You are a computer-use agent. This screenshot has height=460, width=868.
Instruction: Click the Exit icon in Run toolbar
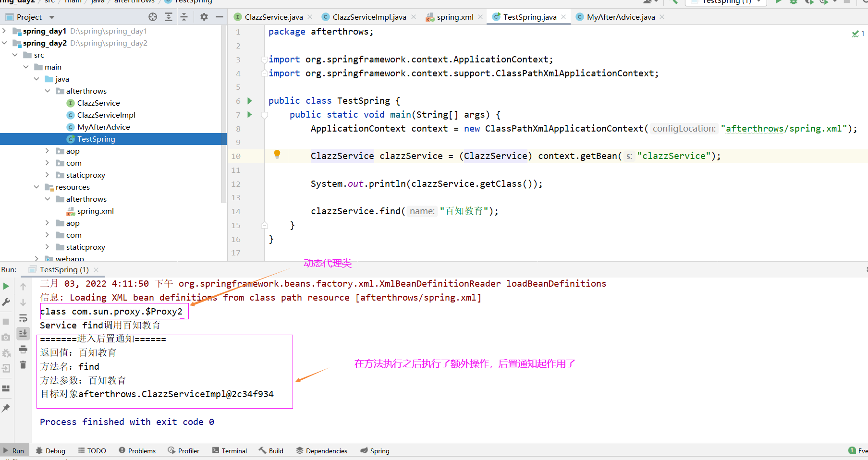(x=6, y=368)
